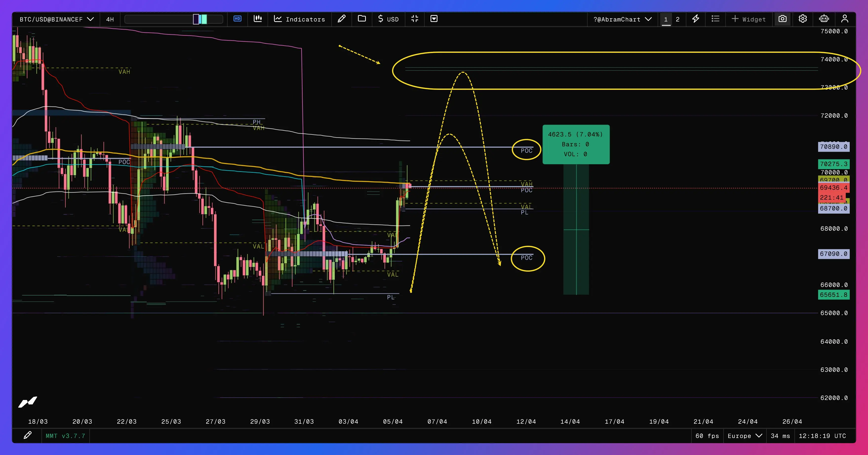Screen dimensions: 868x455
Task: Click the Indicators button
Action: pyautogui.click(x=299, y=19)
